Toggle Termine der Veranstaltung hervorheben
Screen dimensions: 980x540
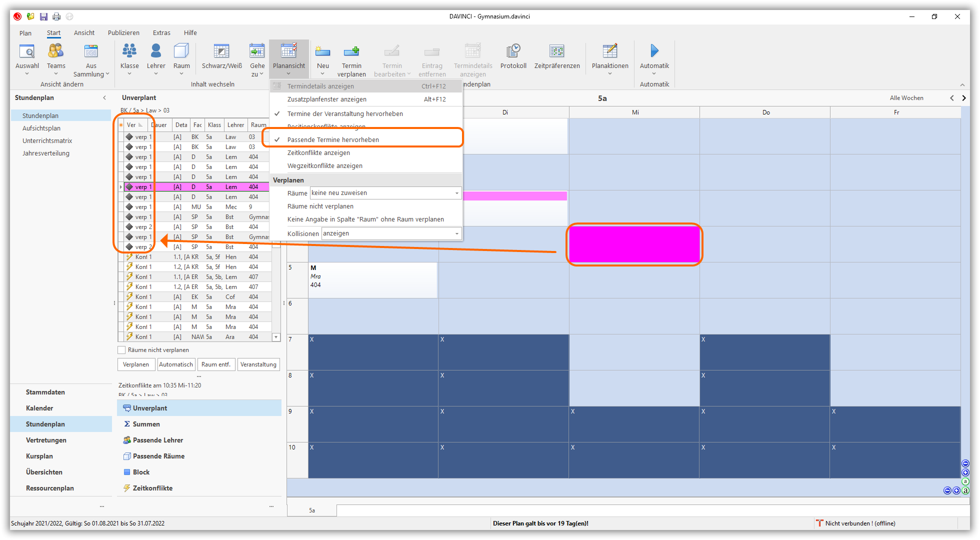point(345,114)
